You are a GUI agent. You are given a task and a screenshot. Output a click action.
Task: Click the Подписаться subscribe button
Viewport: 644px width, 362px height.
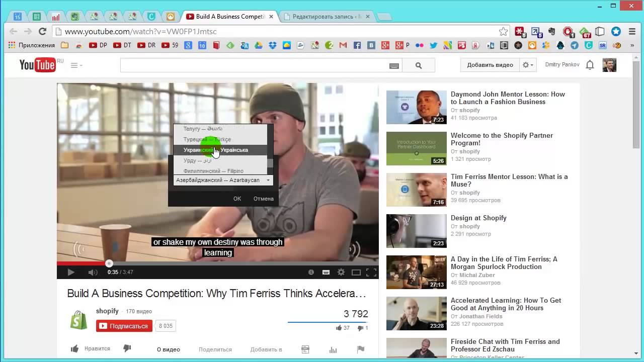(124, 326)
